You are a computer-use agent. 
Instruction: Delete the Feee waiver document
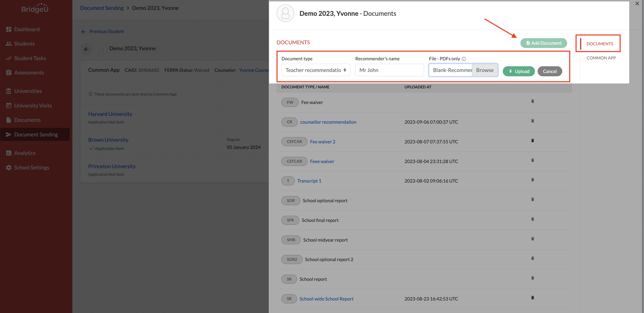coord(532,160)
